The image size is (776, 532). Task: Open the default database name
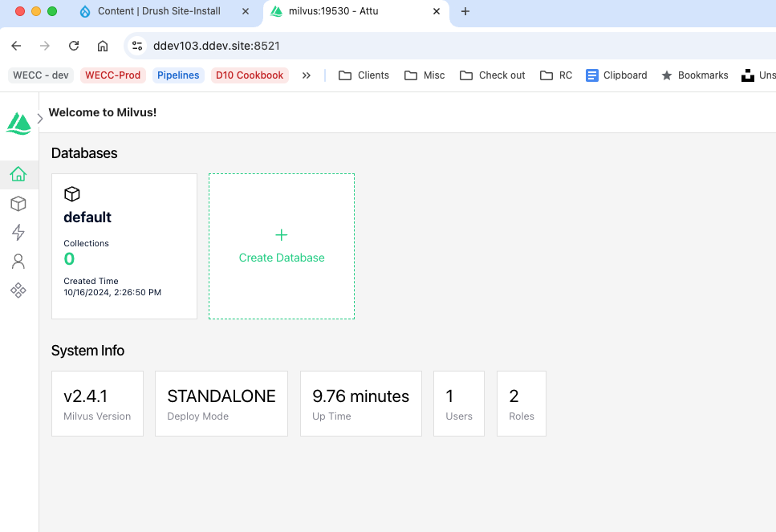(x=87, y=217)
